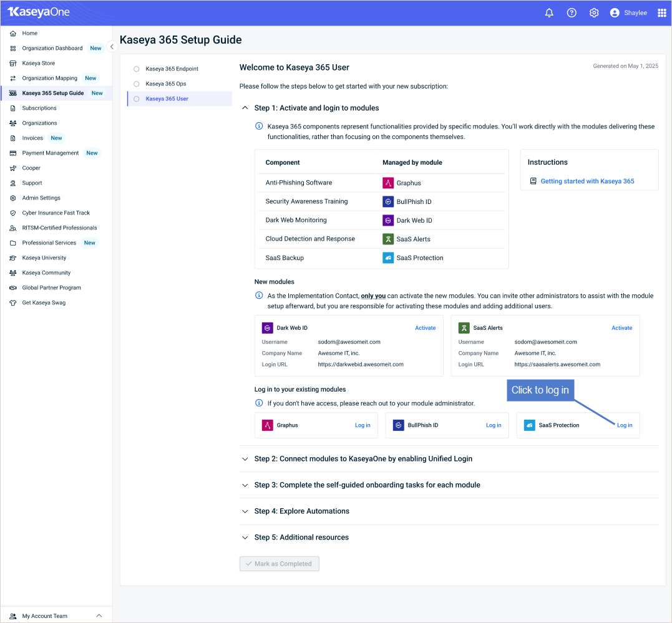Click Mark as Completed button
The image size is (672, 623).
(x=279, y=563)
